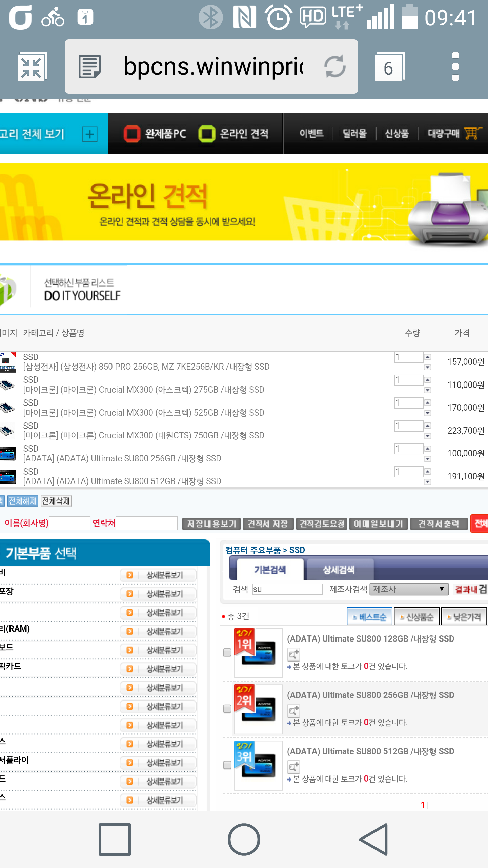Click the 견적서출력 button
This screenshot has height=868, width=488.
pyautogui.click(x=439, y=524)
